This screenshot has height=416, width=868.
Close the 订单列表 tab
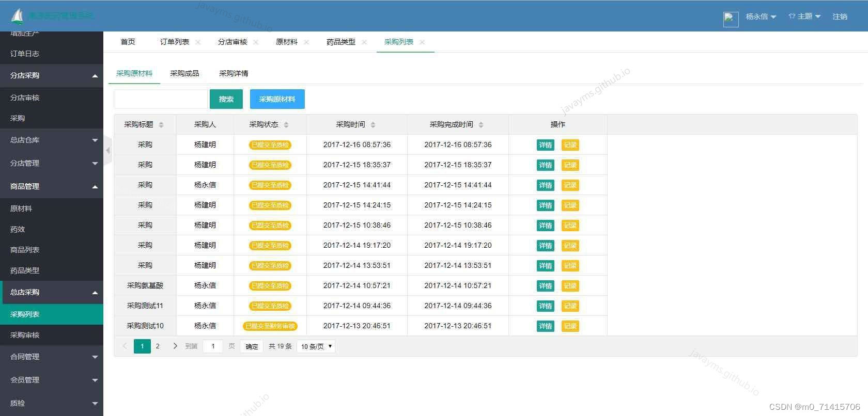pos(198,42)
